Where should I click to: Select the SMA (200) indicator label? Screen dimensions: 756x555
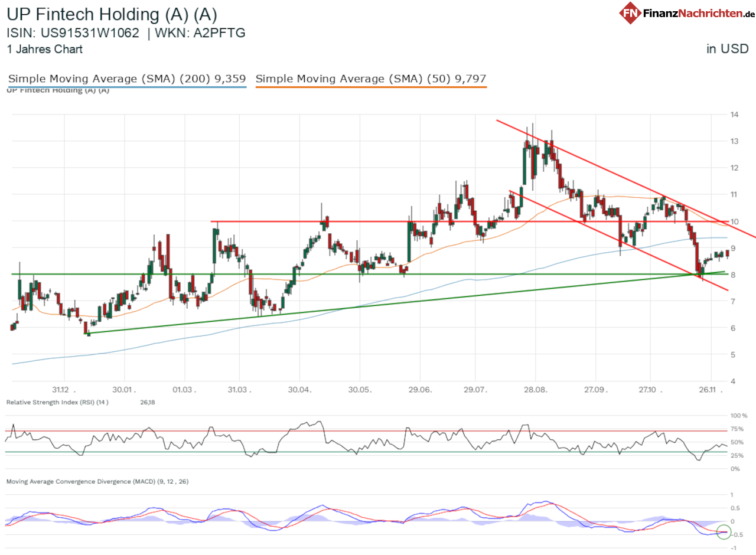pos(126,79)
